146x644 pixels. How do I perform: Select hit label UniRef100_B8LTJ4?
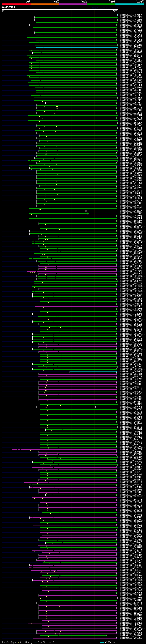(131, 198)
